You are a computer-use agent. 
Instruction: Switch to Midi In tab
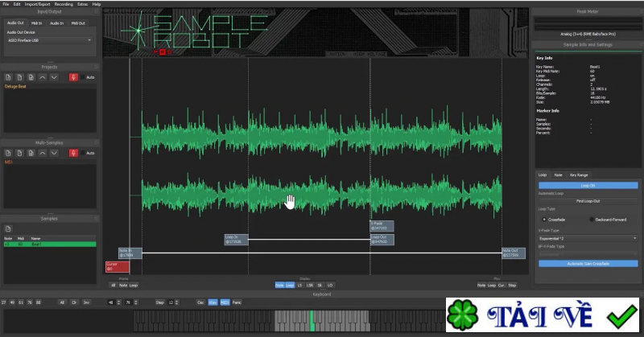click(x=36, y=23)
